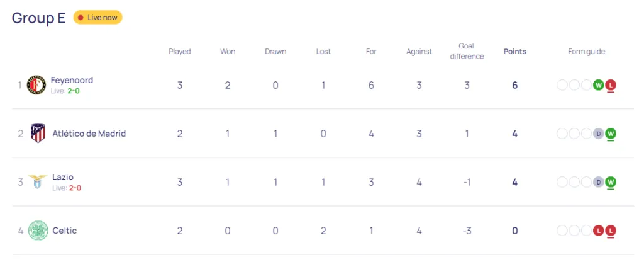Click Feyenoord's red L form badge

610,85
